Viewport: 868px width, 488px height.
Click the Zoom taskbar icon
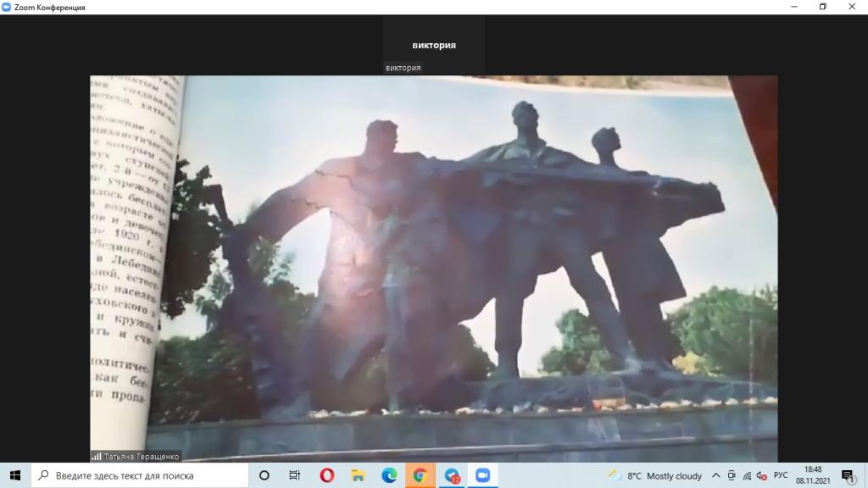click(482, 475)
